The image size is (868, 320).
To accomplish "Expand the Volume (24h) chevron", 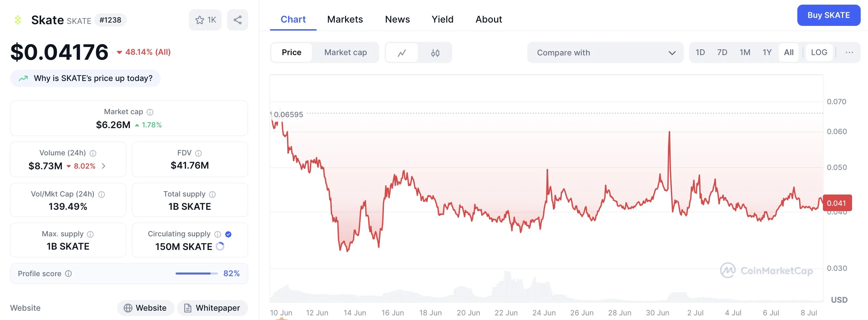I will [104, 166].
